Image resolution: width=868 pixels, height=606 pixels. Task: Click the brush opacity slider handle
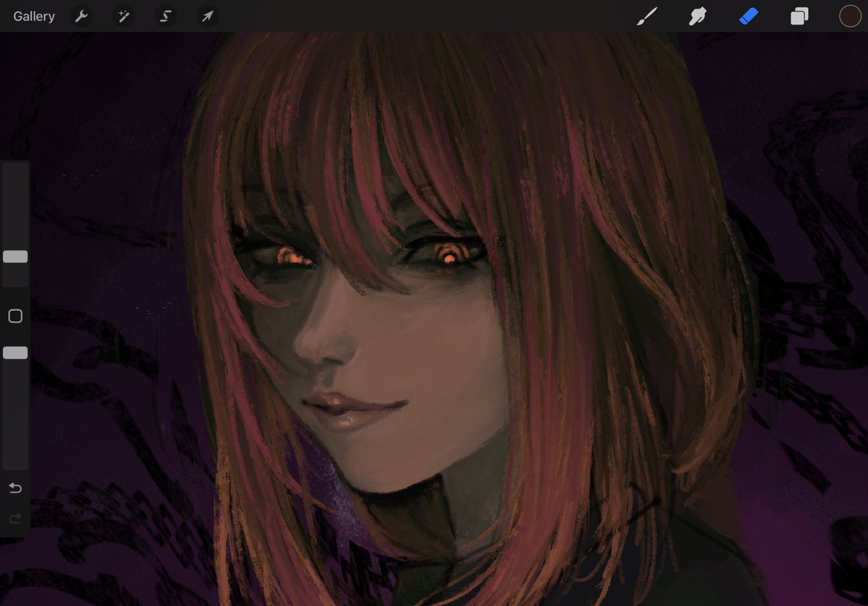pyautogui.click(x=15, y=353)
